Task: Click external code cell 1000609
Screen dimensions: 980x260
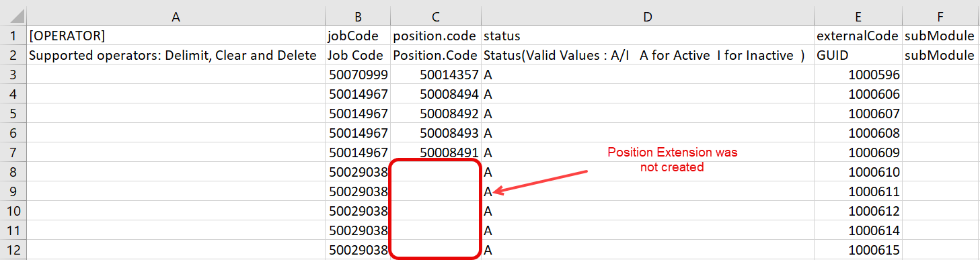Action: pos(858,153)
